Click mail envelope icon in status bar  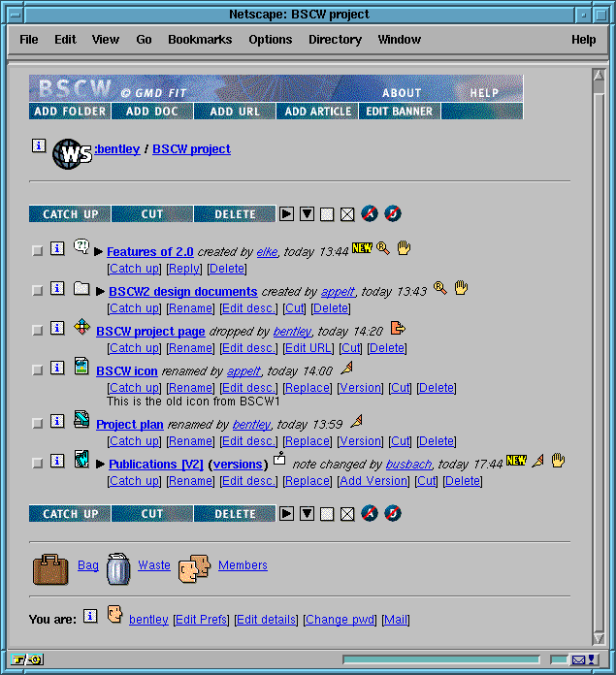pyautogui.click(x=578, y=659)
